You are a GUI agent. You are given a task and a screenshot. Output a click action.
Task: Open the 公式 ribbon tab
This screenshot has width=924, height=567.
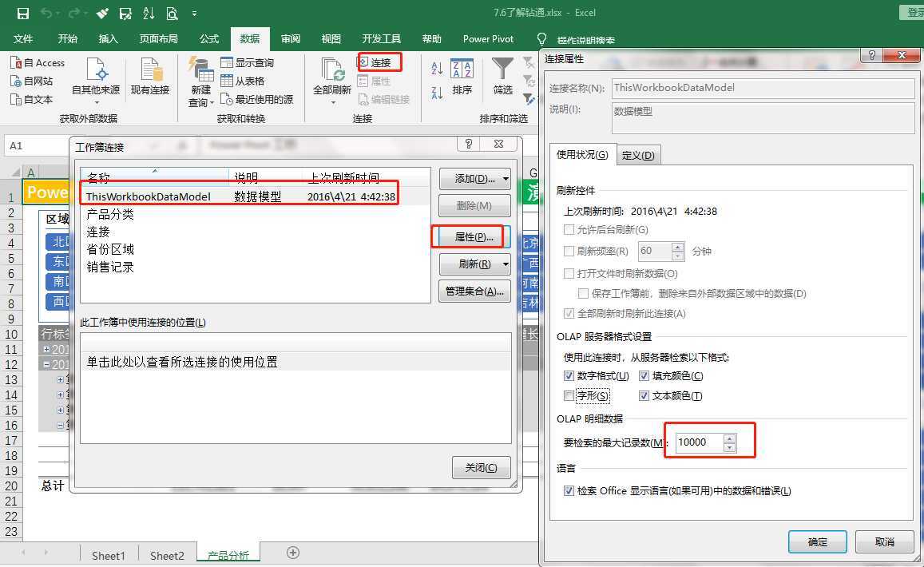(x=208, y=39)
